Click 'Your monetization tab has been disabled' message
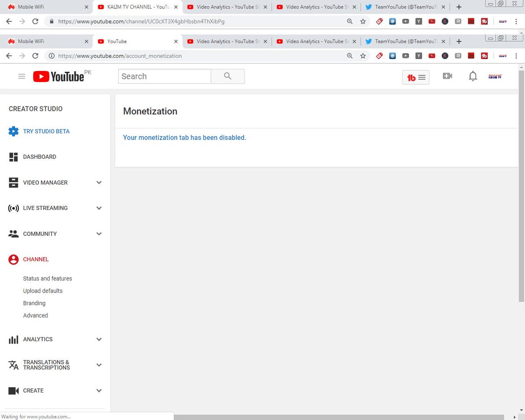 [185, 137]
